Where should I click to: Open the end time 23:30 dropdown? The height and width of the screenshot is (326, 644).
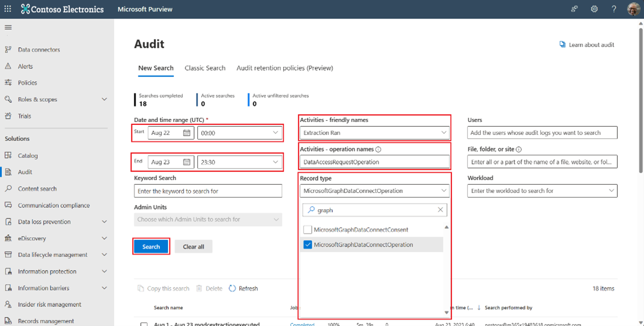pos(240,162)
